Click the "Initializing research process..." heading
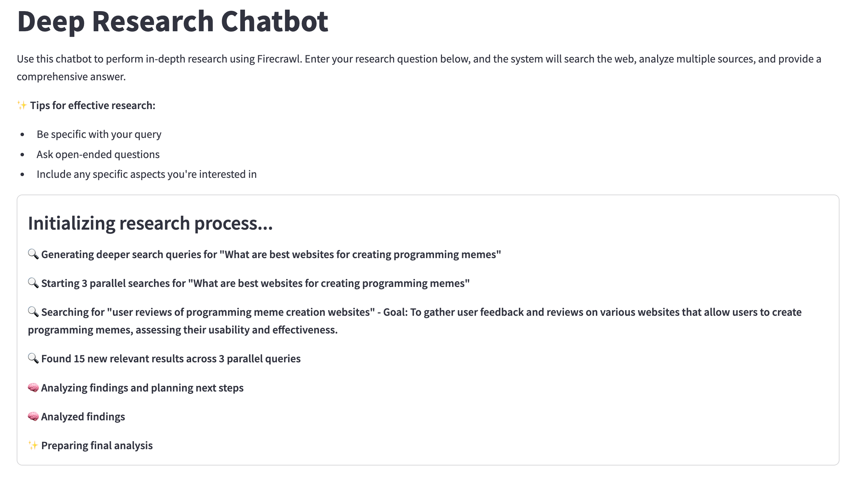This screenshot has height=478, width=868. pos(150,223)
